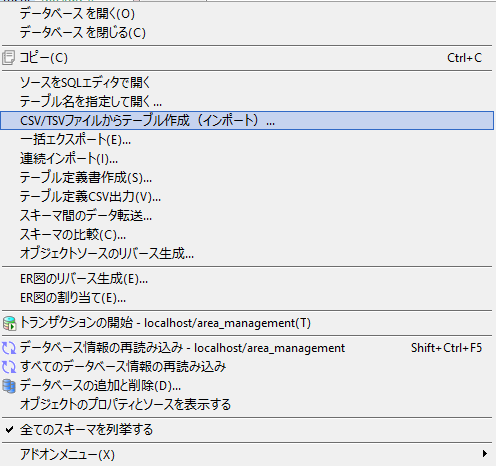This screenshot has width=496, height=466.
Task: Click the transaction start database icon
Action: tap(9, 323)
